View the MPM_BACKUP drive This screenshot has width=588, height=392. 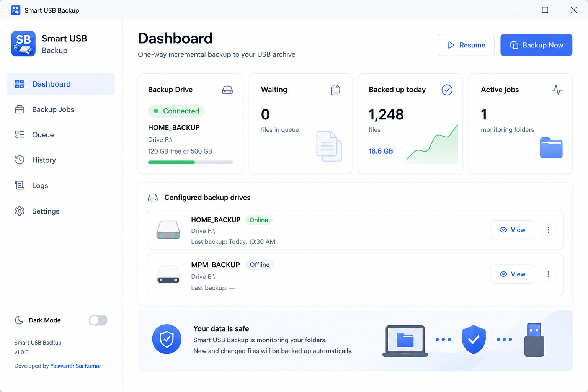coord(512,274)
